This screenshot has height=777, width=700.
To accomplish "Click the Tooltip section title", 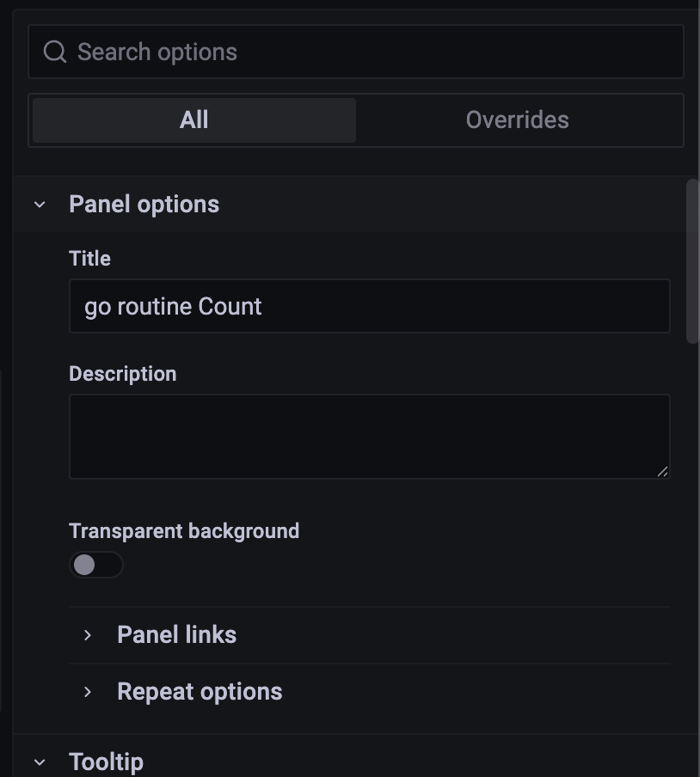I will (x=106, y=762).
